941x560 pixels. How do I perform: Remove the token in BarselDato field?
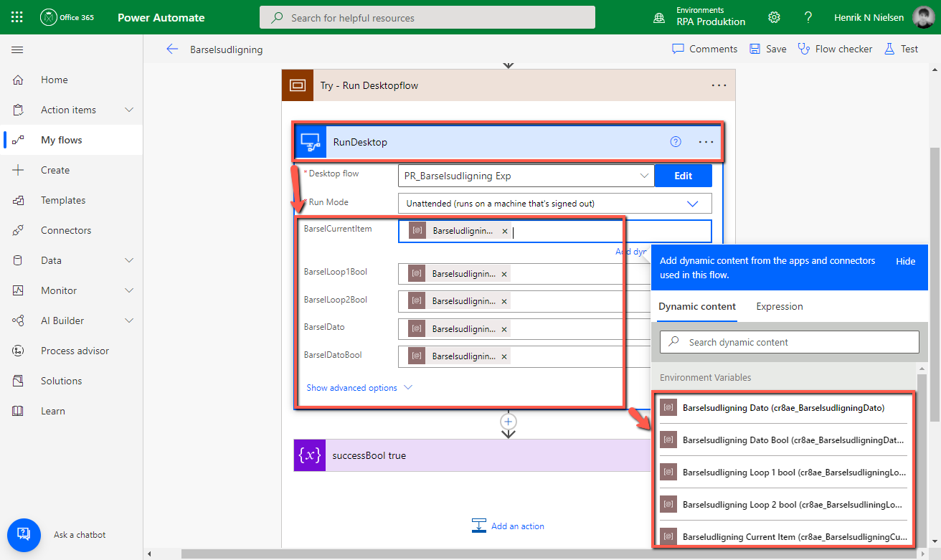click(504, 328)
